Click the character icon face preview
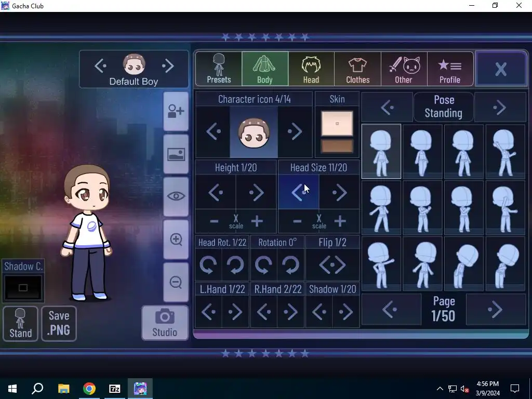The image size is (532, 399). [254, 132]
